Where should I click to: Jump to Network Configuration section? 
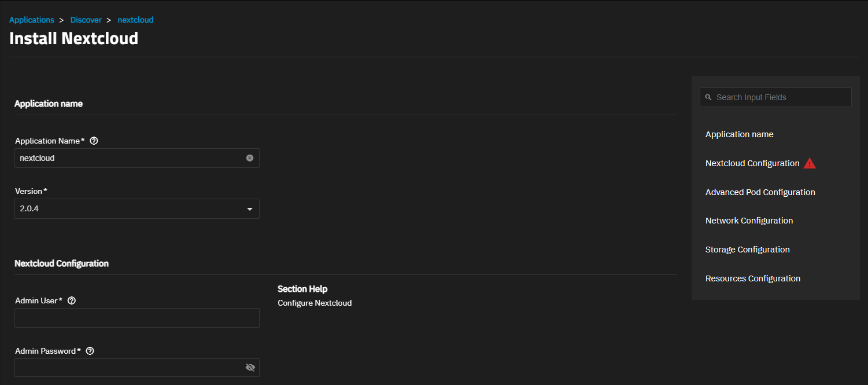click(749, 221)
